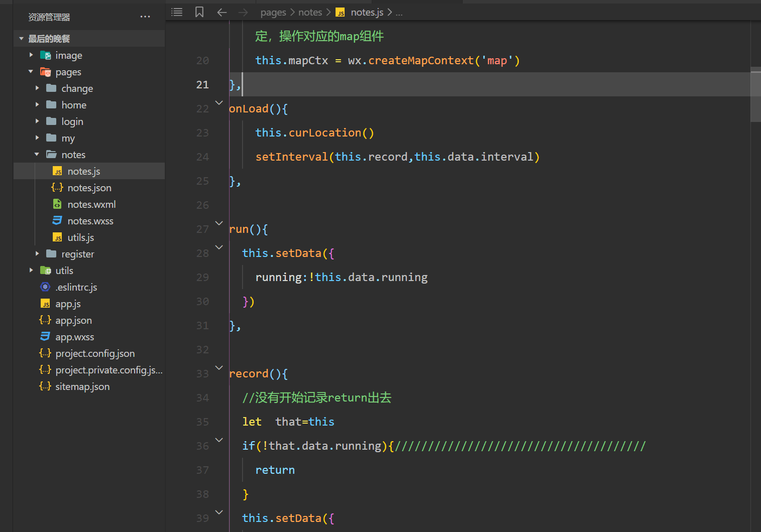Image resolution: width=761 pixels, height=532 pixels.
Task: Open utils.js in notes folder
Action: [x=89, y=237]
